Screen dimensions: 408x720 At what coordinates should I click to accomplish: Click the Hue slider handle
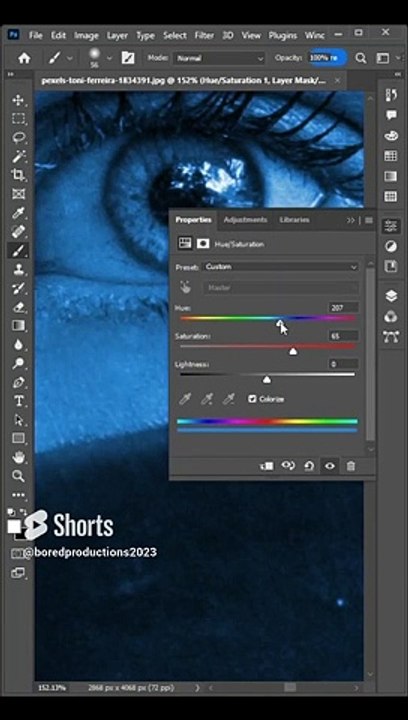pyautogui.click(x=279, y=323)
